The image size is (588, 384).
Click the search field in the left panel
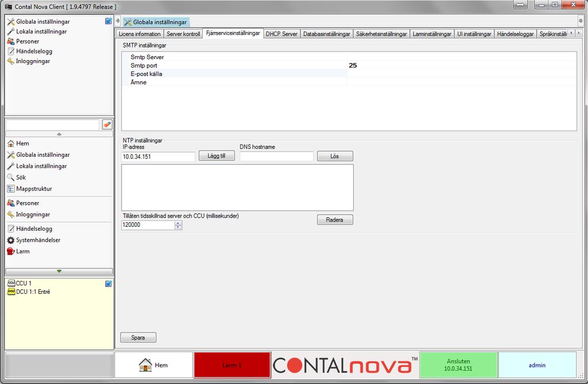pos(52,125)
